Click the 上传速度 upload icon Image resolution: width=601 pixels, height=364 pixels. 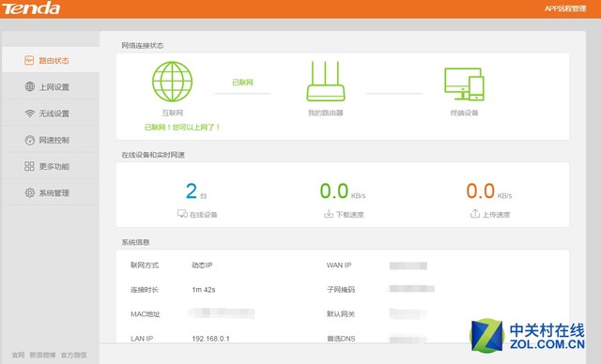click(x=475, y=214)
